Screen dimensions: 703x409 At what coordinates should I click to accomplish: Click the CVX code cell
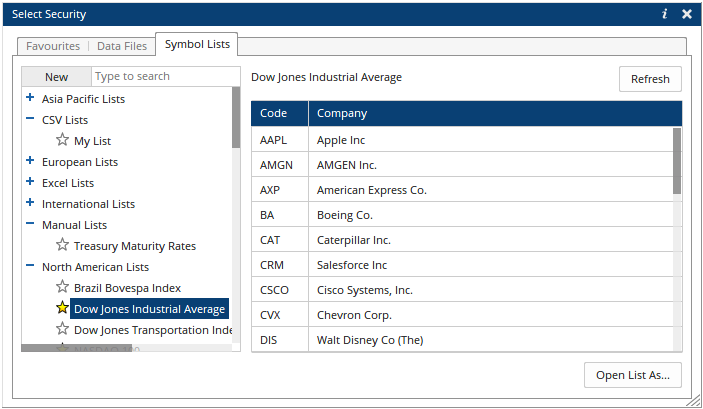pos(280,315)
